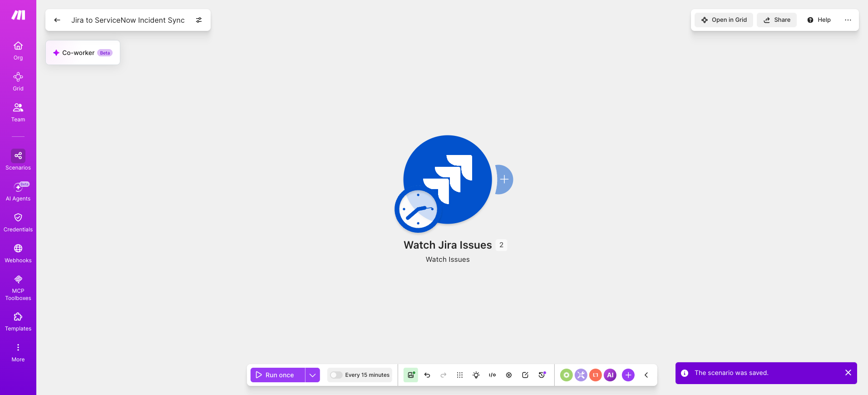
Task: Go back using the left arrow
Action: (57, 20)
